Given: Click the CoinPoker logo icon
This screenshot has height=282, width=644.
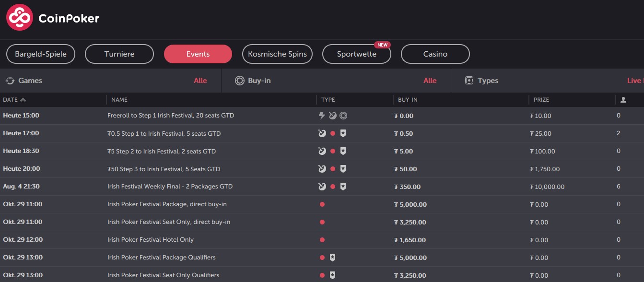Looking at the screenshot, I should click(20, 18).
